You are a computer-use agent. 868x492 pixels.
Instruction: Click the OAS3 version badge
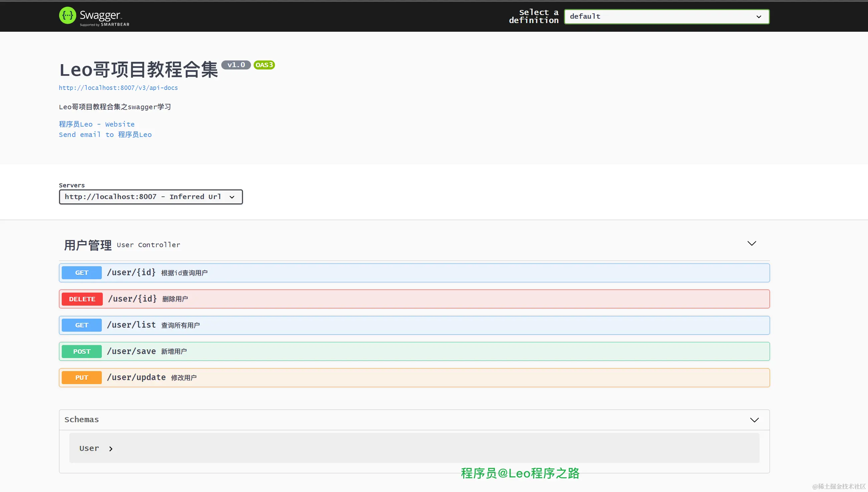[x=264, y=65]
